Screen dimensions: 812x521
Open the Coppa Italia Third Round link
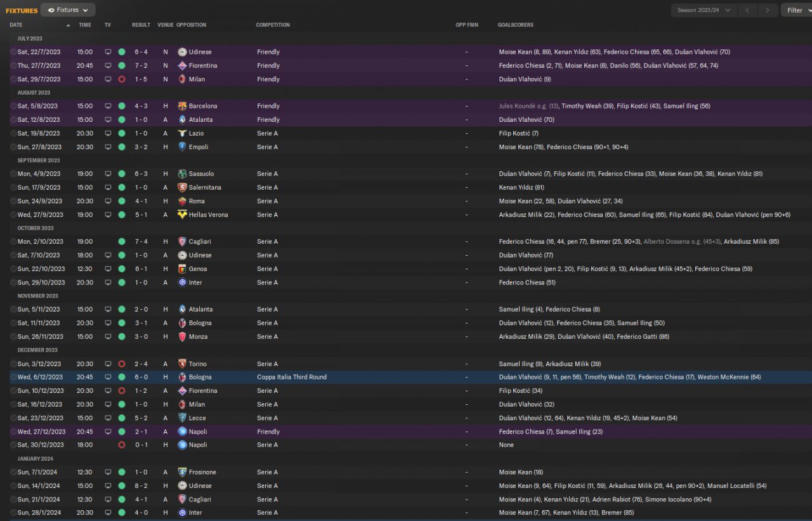pyautogui.click(x=292, y=377)
